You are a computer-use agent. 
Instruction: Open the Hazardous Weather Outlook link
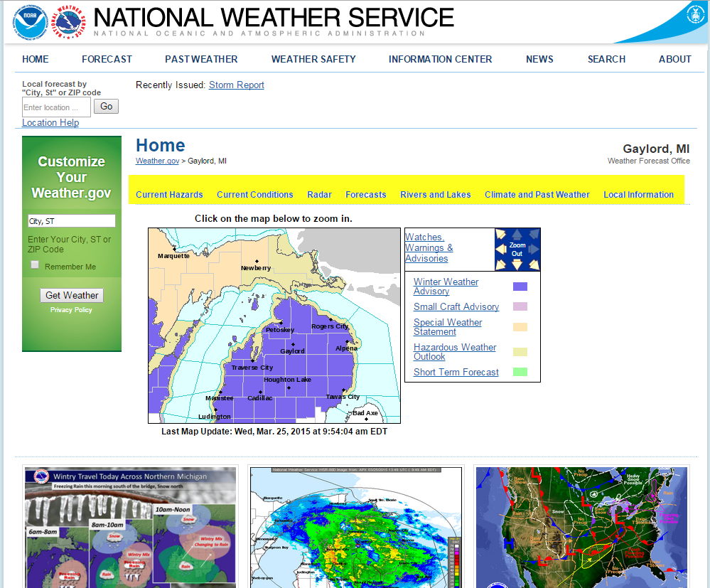(x=455, y=351)
